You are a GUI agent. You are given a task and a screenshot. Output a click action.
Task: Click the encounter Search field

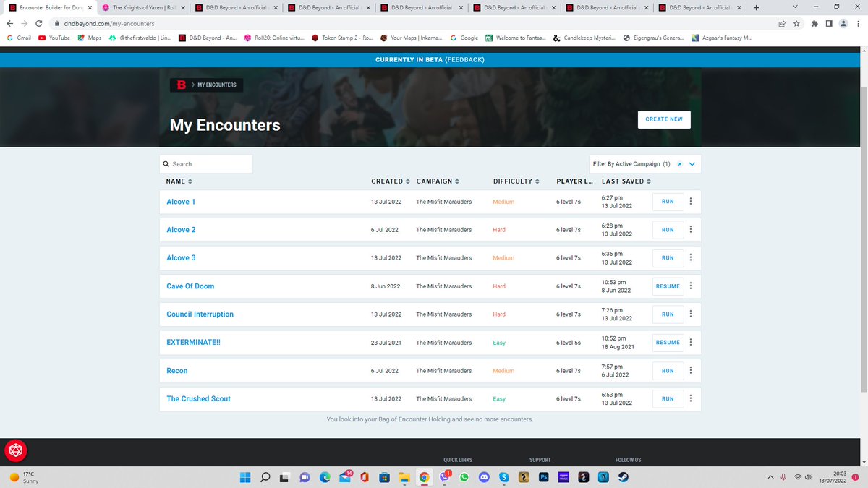coord(206,164)
